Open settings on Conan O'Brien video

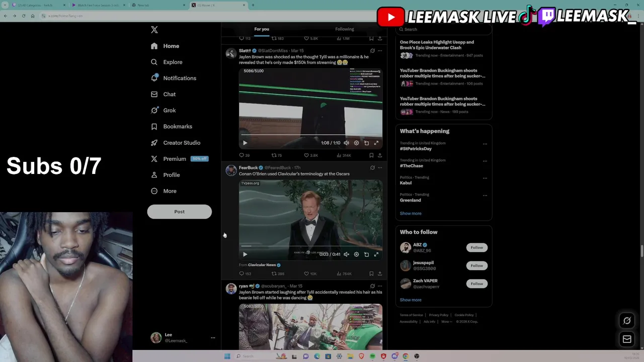(x=356, y=254)
